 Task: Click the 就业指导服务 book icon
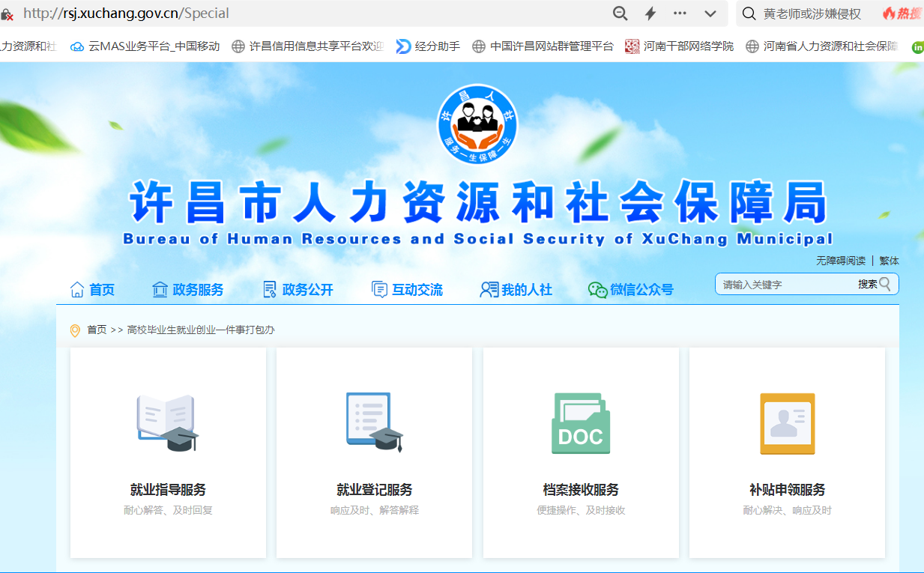(168, 423)
